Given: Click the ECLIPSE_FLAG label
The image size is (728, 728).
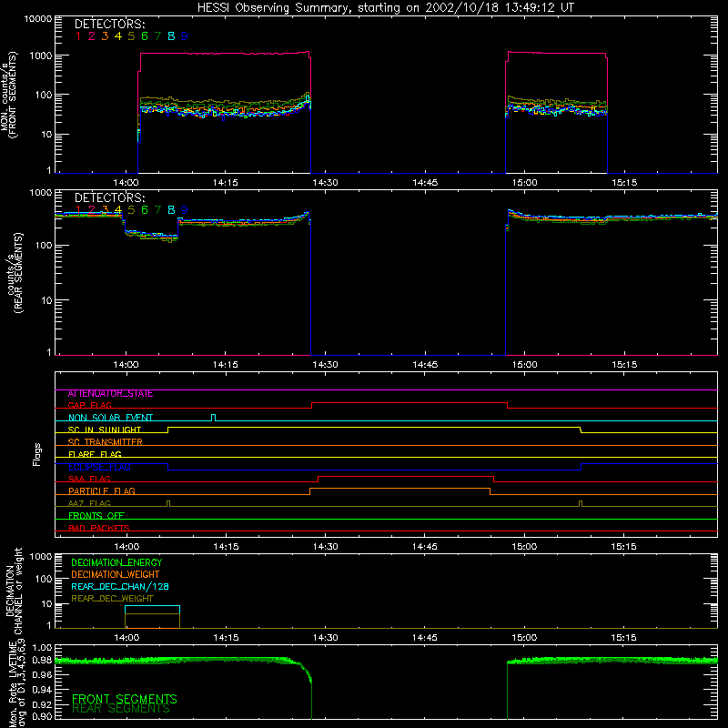Looking at the screenshot, I should click(x=99, y=467).
